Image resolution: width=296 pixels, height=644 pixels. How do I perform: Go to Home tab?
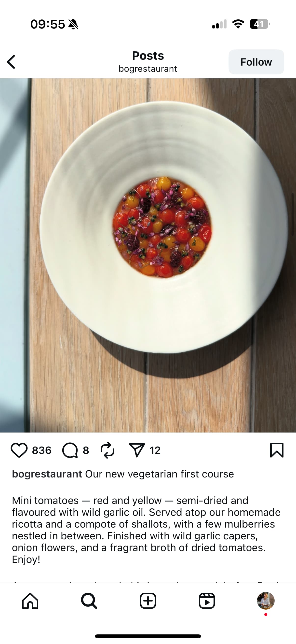[30, 601]
